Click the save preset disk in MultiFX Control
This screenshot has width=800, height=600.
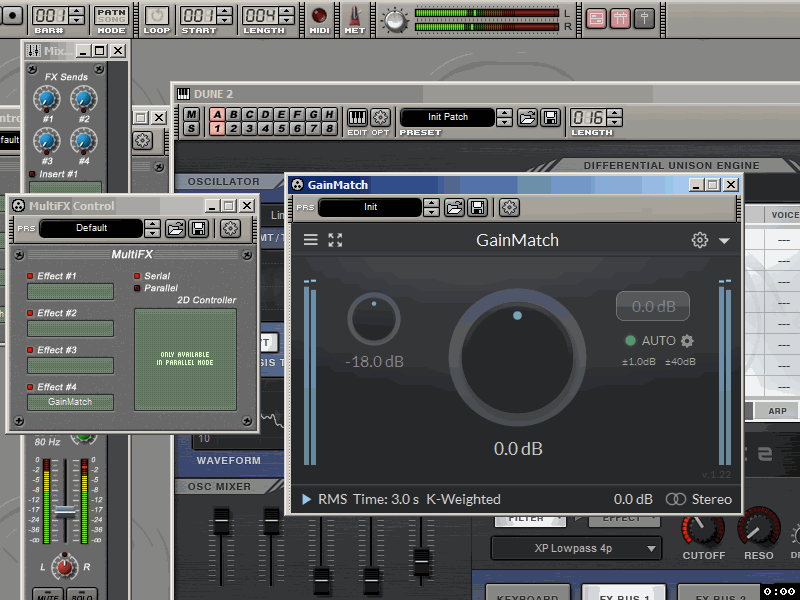click(x=198, y=228)
